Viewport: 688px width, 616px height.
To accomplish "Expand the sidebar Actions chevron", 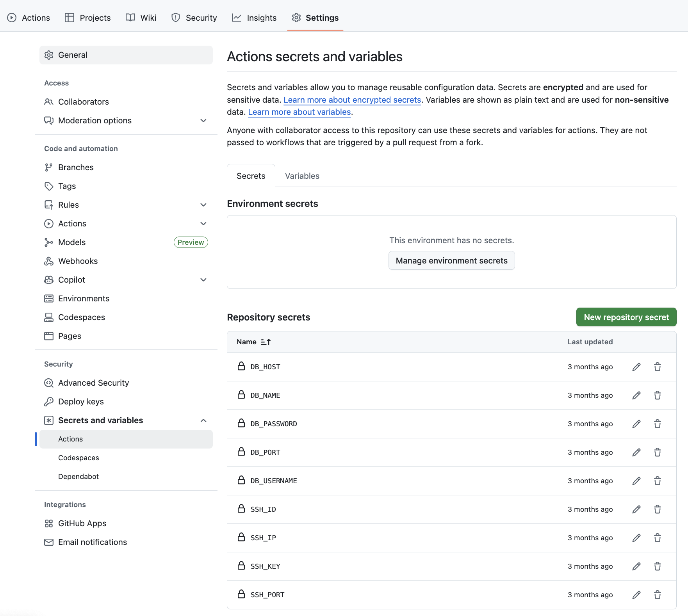I will (x=203, y=224).
